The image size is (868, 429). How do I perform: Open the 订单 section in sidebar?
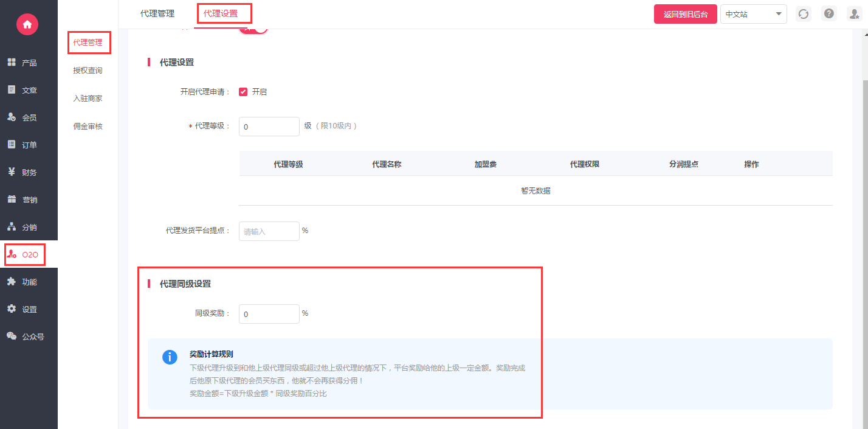[x=29, y=145]
